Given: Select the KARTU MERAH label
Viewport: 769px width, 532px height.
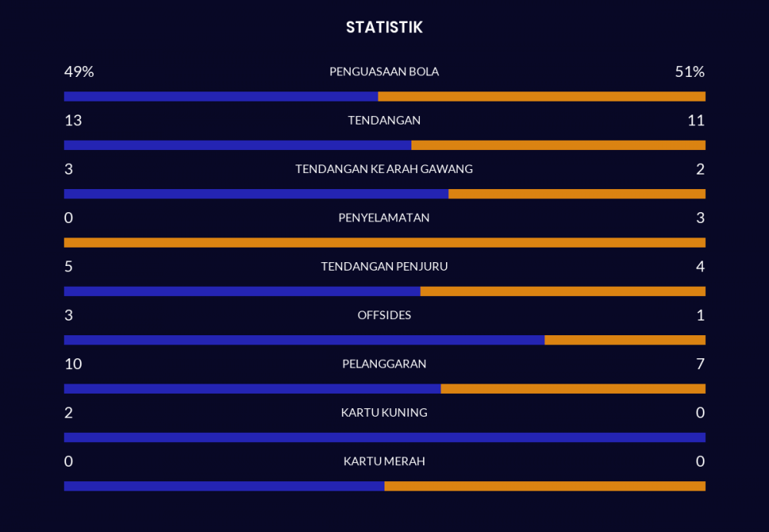Looking at the screenshot, I should pos(384,461).
